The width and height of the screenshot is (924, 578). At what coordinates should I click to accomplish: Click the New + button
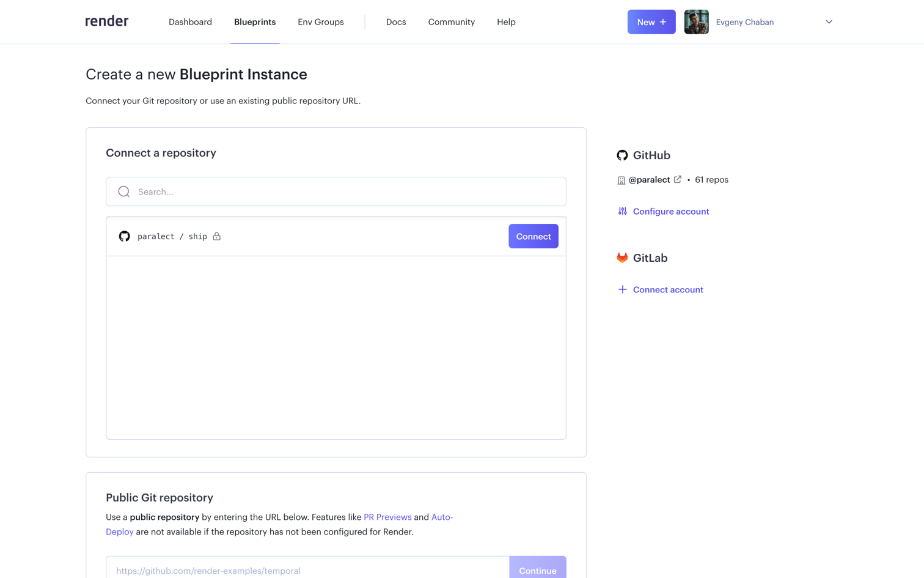pos(651,21)
